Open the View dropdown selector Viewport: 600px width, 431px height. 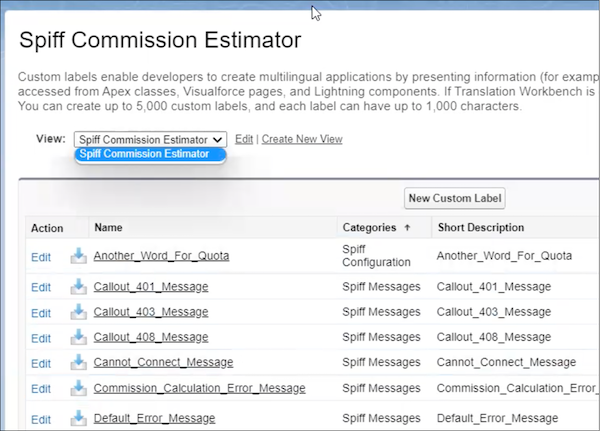click(150, 139)
